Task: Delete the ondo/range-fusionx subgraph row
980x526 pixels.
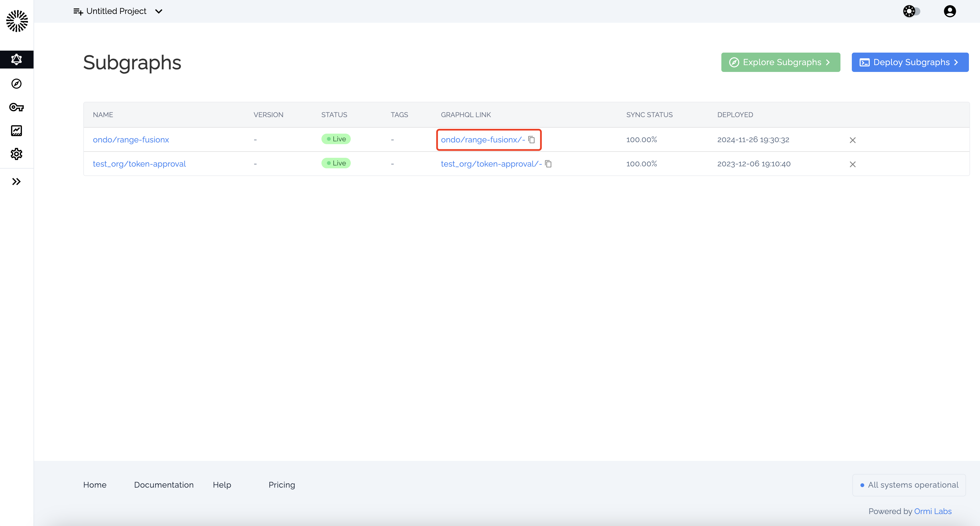Action: pyautogui.click(x=853, y=140)
